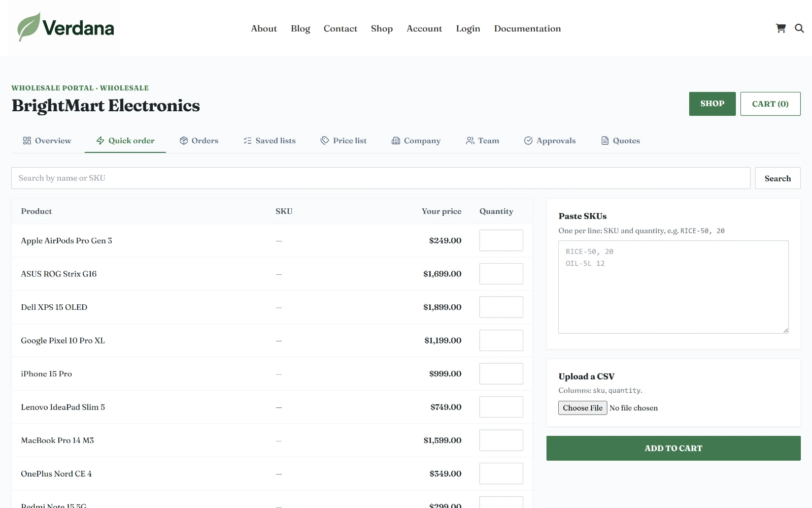Open the CART (0) button

(770, 104)
